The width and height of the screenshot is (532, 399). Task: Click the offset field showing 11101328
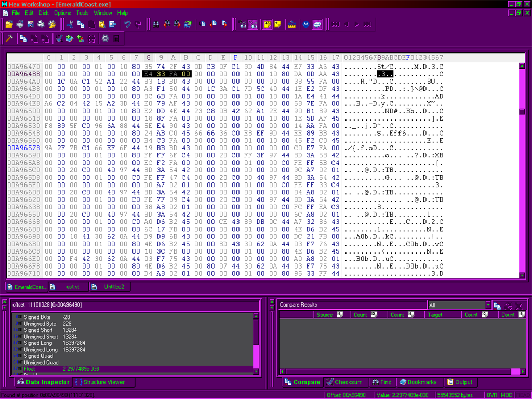pos(136,304)
